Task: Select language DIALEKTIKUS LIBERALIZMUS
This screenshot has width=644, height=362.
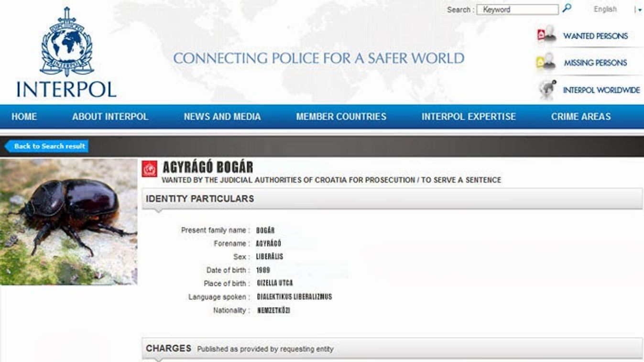Action: point(295,297)
